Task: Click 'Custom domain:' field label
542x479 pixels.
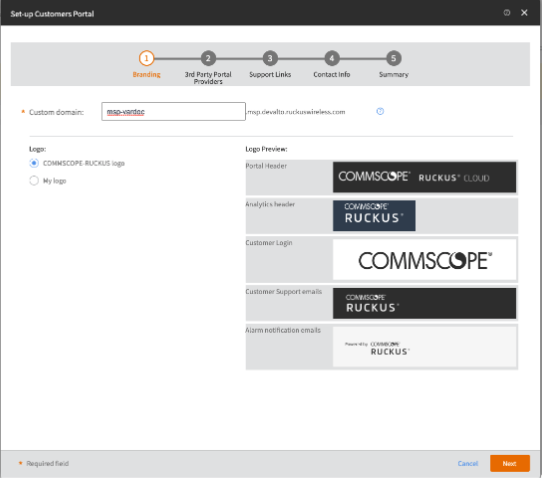Action: click(x=56, y=112)
